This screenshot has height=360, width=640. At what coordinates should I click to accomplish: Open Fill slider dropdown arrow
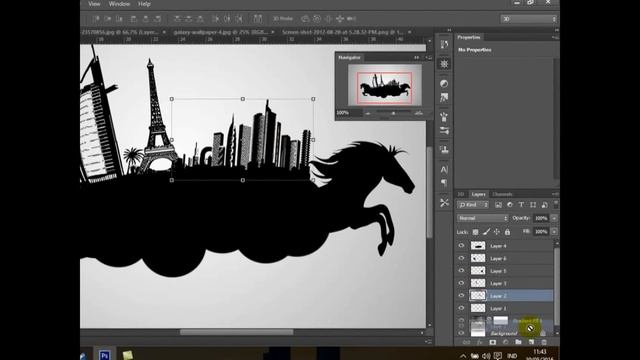pyautogui.click(x=554, y=232)
